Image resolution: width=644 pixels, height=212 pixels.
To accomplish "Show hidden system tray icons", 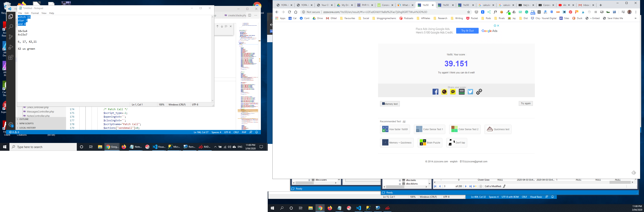I will [x=215, y=147].
